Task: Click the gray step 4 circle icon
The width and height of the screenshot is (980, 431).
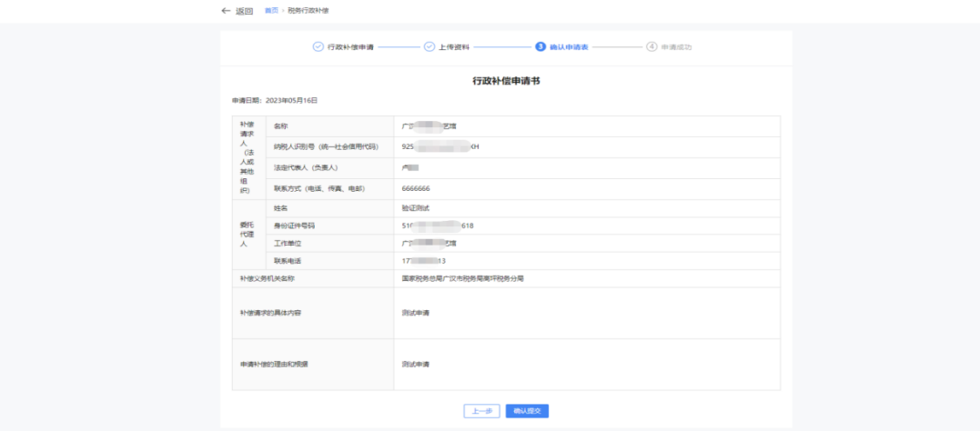Action: [652, 46]
